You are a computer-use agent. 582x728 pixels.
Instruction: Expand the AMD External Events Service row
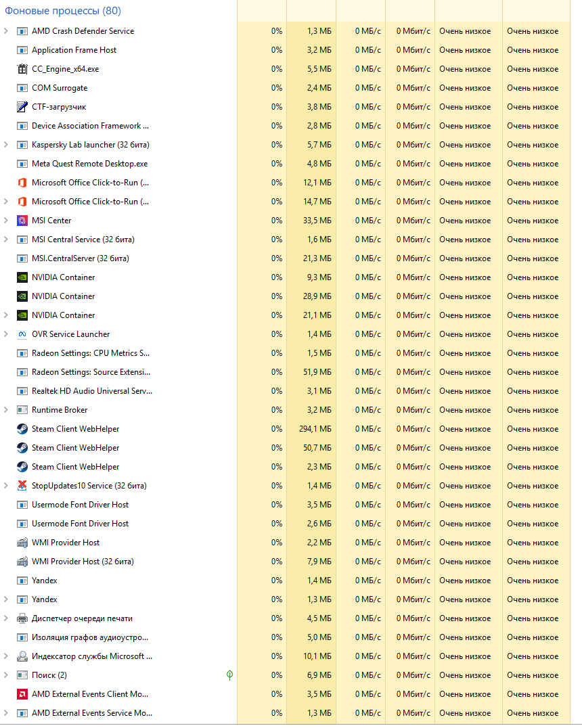click(x=6, y=713)
